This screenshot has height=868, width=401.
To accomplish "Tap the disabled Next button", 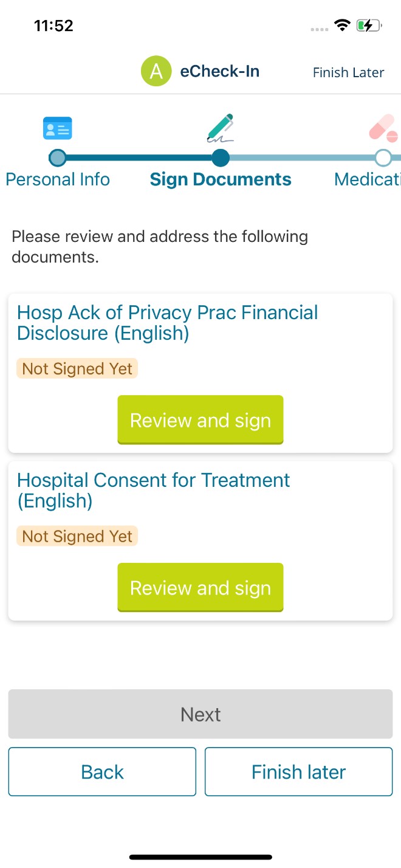I will click(x=200, y=714).
